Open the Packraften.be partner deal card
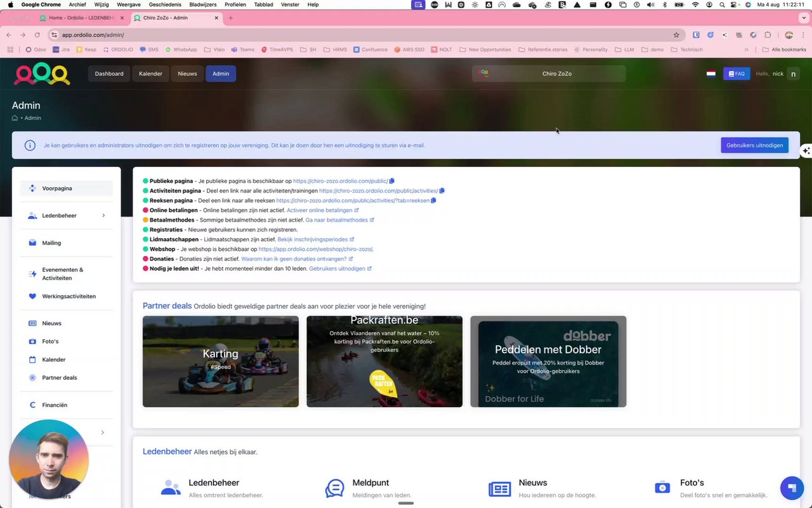Viewport: 812px width, 508px height. [x=384, y=361]
